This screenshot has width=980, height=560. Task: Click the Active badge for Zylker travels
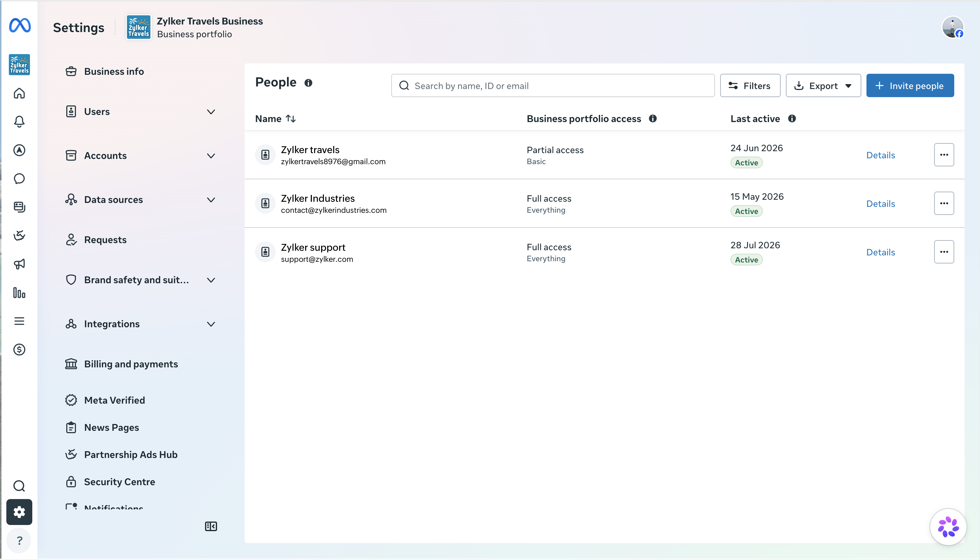click(746, 163)
